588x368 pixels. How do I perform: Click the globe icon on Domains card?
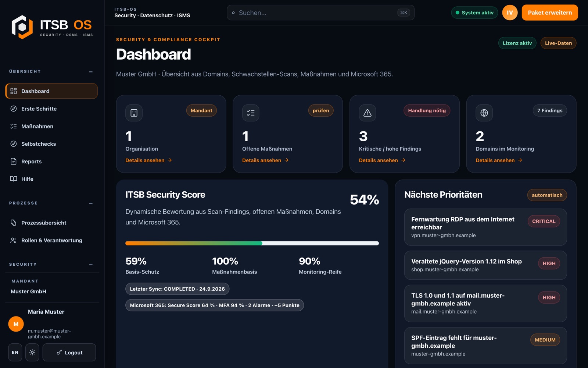tap(484, 113)
